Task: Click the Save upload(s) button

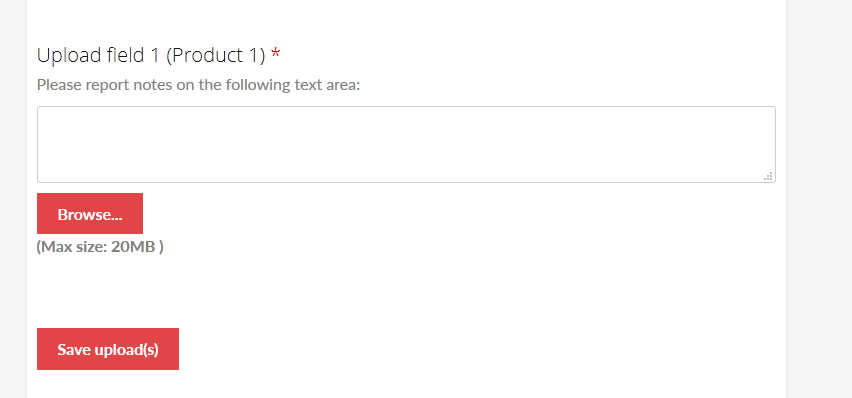Action: tap(108, 349)
